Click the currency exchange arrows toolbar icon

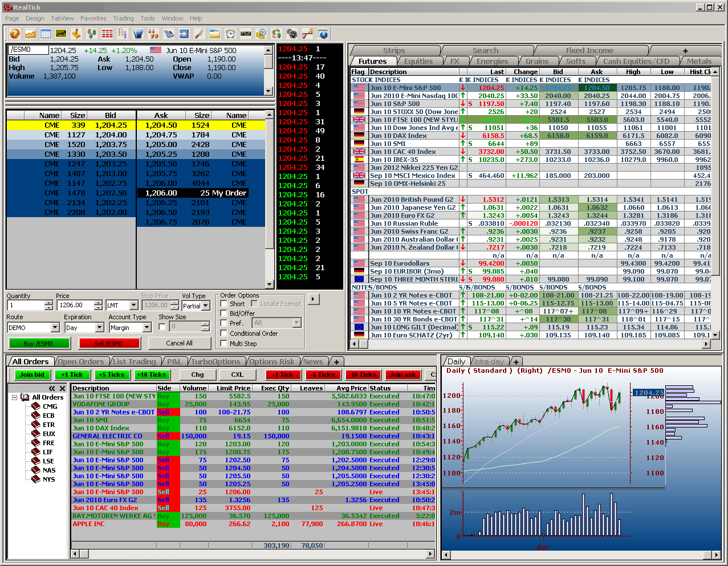(276, 34)
